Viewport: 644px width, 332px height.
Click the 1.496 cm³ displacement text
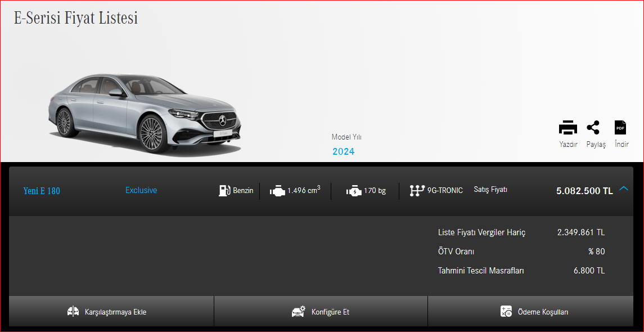(x=304, y=190)
